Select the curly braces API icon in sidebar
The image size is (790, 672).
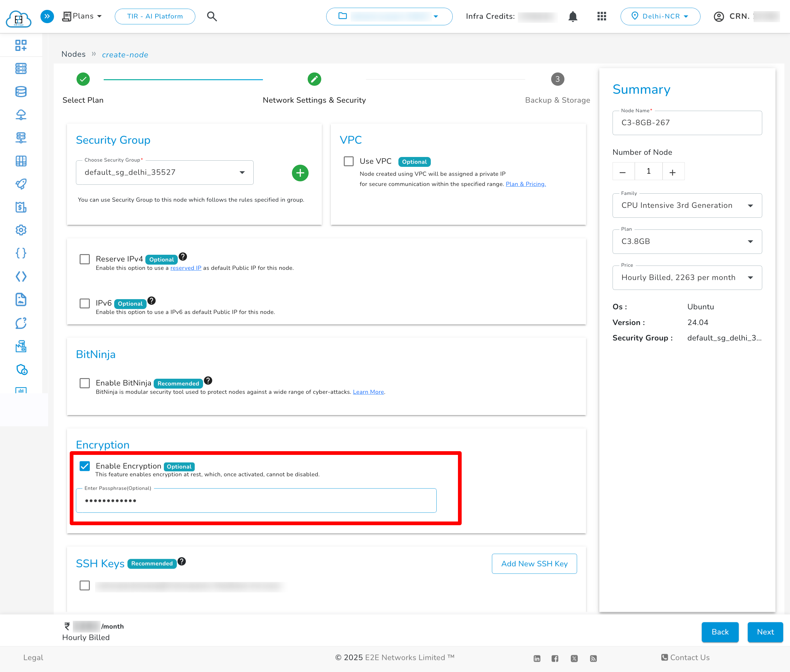tap(21, 253)
